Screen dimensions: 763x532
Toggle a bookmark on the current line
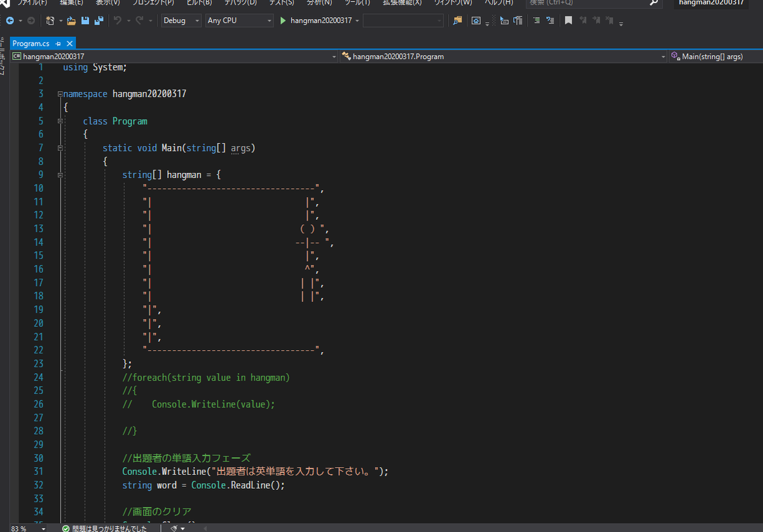tap(568, 20)
